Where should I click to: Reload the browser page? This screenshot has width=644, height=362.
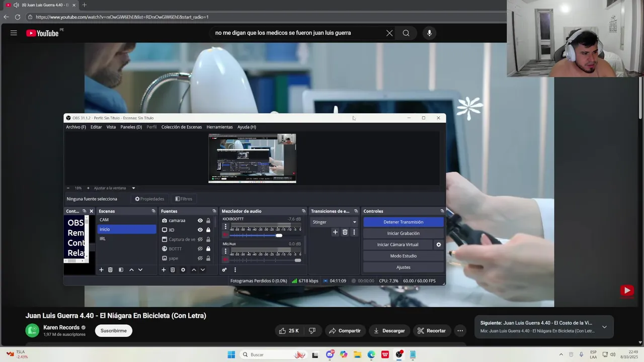coord(18,17)
